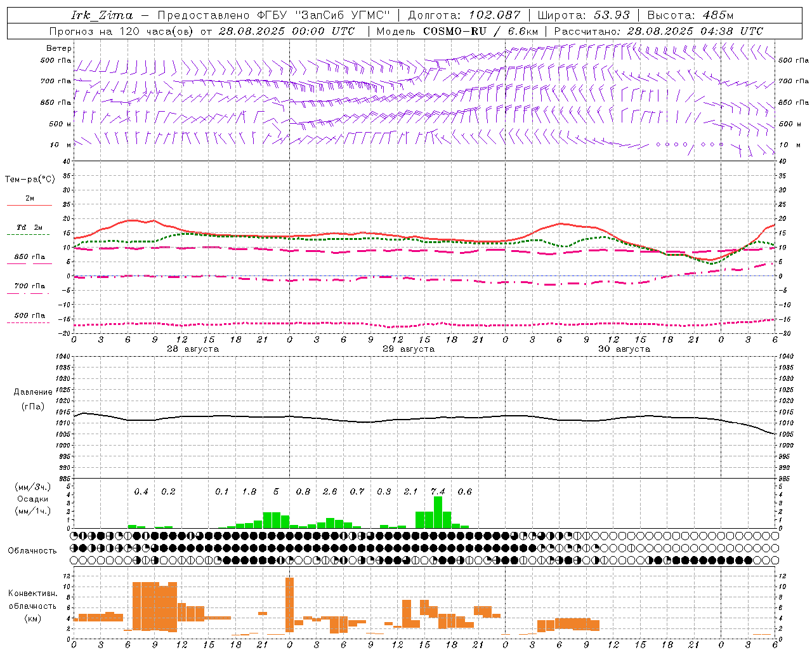Click the model name COSMO-RU / 6.6км
Screen dimensions: 812x650
point(481,31)
